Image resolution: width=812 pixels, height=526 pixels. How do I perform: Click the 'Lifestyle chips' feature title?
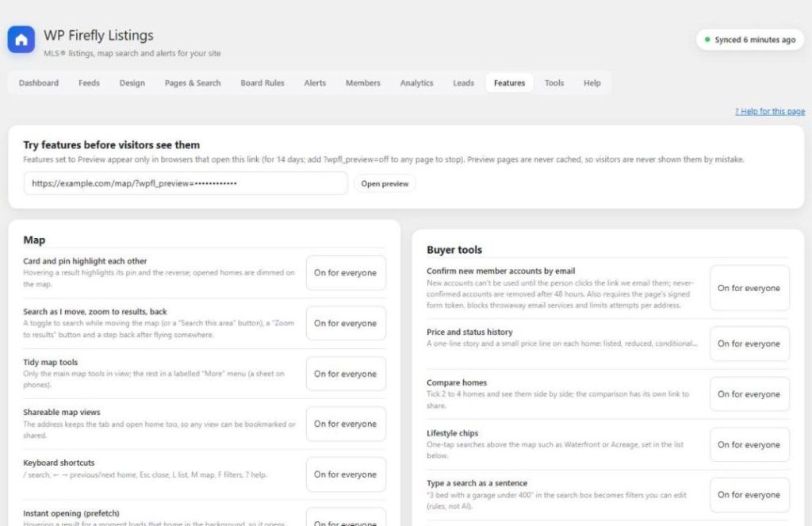(x=453, y=433)
